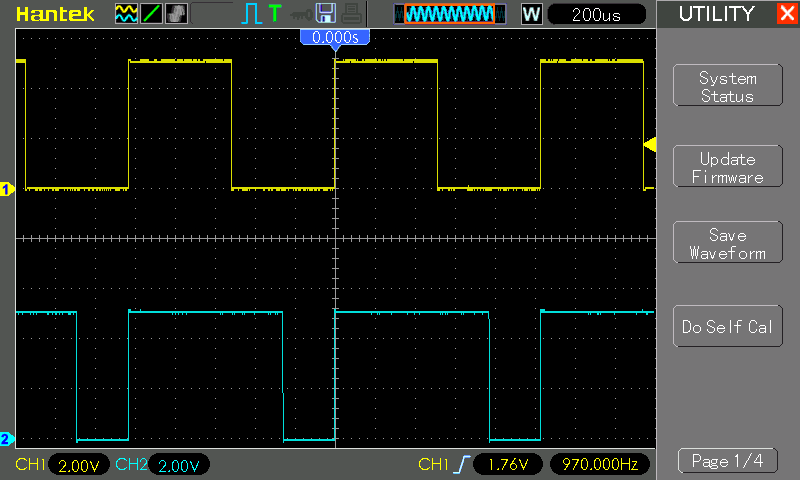This screenshot has height=480, width=800.
Task: Click the W window mode icon
Action: coord(531,14)
